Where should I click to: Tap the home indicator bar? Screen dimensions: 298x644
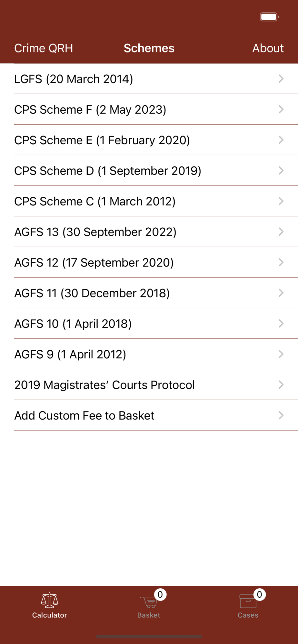149,636
